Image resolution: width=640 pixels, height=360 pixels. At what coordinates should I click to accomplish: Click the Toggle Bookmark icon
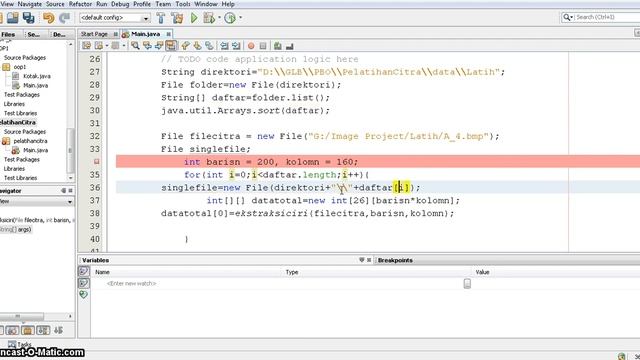point(209,46)
